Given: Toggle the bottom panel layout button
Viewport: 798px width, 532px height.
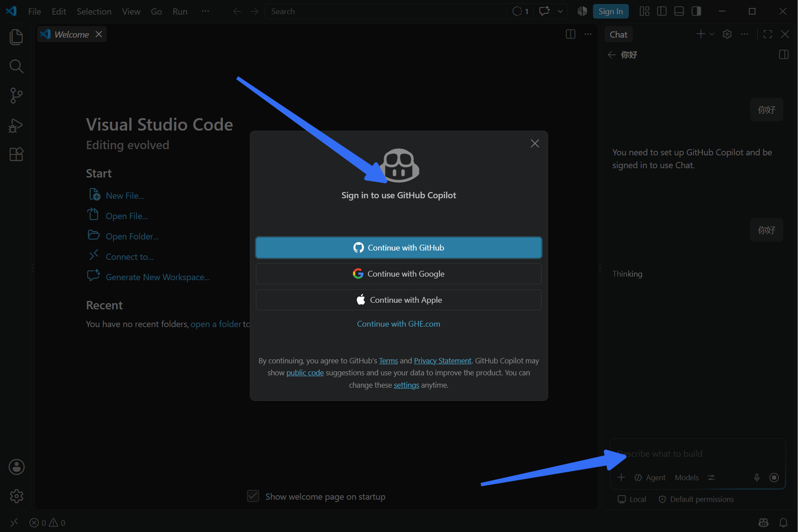Looking at the screenshot, I should (x=679, y=12).
